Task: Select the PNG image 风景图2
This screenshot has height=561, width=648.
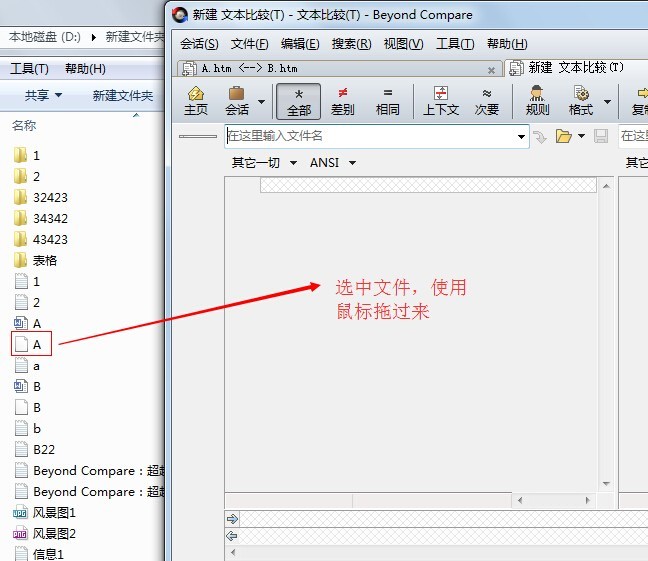Action: (45, 534)
